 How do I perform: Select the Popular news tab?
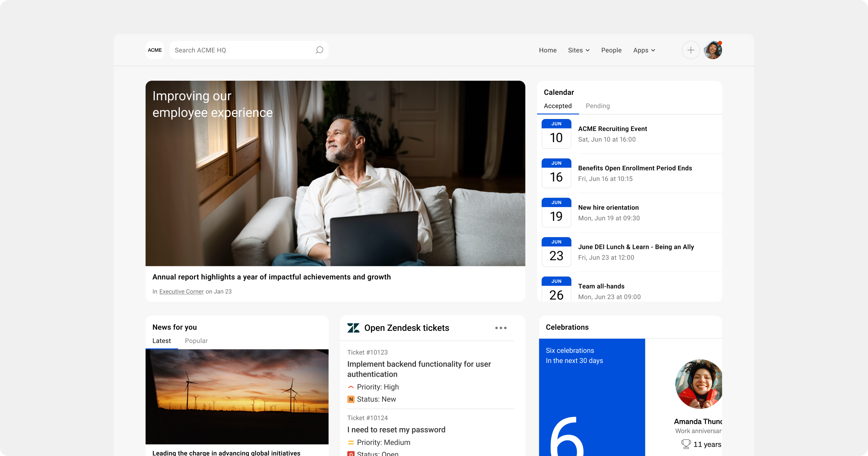196,341
